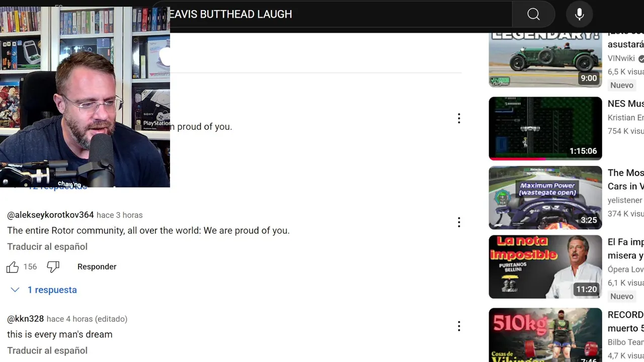This screenshot has width=644, height=362.
Task: Open 'NES Mus' video title
Action: [626, 104]
